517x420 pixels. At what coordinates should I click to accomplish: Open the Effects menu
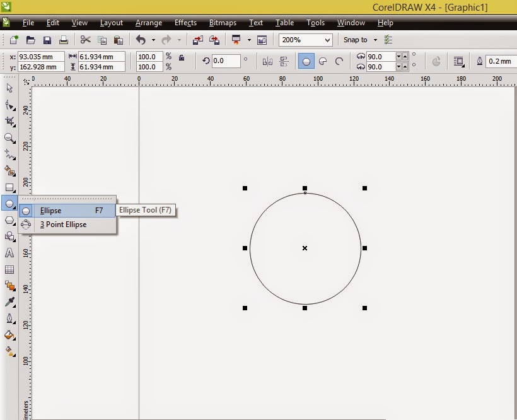coord(185,23)
